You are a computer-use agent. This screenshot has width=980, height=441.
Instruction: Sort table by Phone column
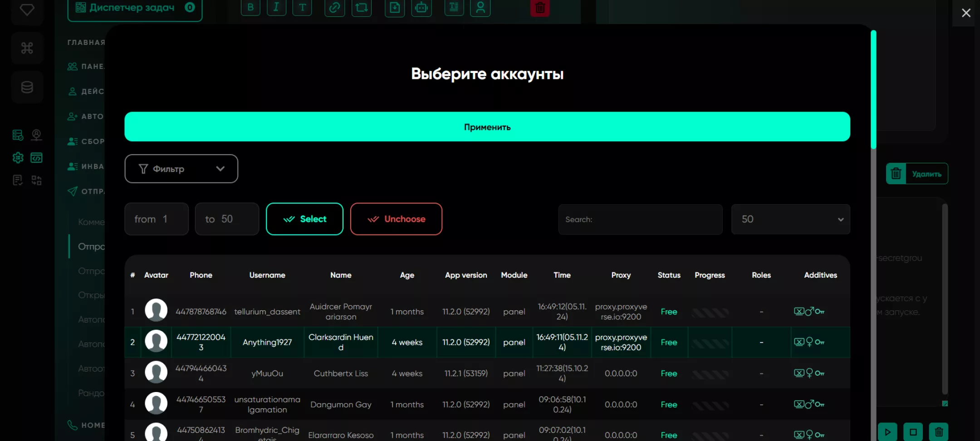click(x=201, y=275)
